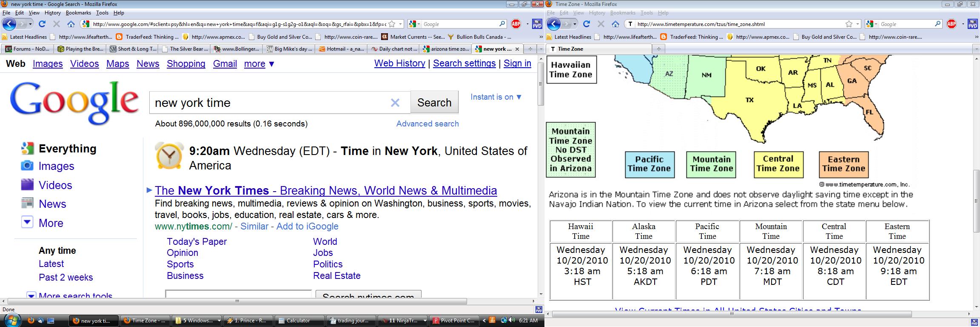
Task: Switch to the NinjaTrader taskbar group
Action: coord(403,321)
